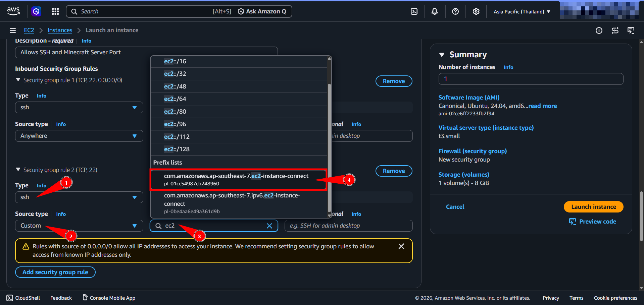Click read more for the AMI
The width and height of the screenshot is (644, 305).
[x=543, y=106]
